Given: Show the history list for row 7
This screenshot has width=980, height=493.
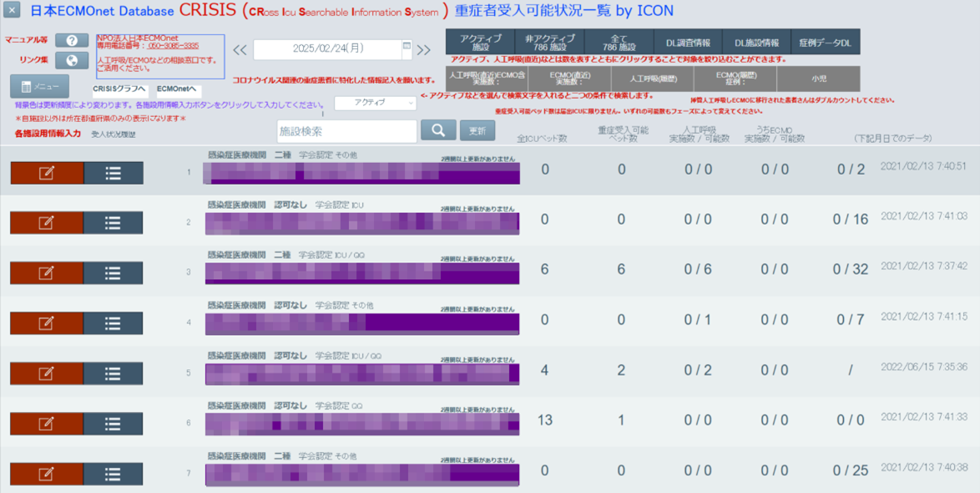Looking at the screenshot, I should coord(114,474).
